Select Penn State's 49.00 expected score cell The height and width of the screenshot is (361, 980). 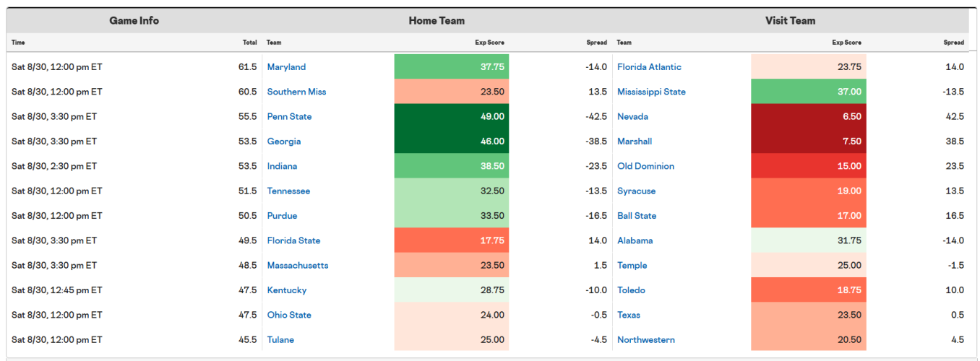pos(452,116)
